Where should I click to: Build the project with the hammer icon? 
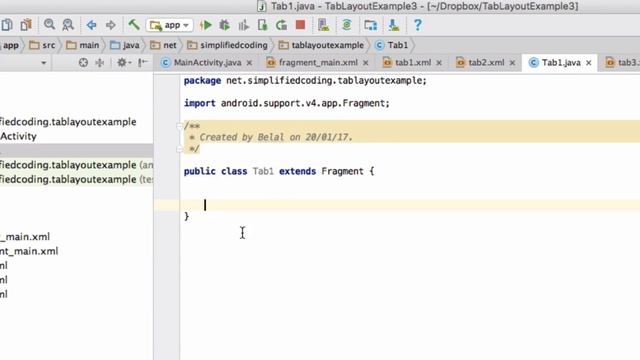tap(134, 24)
